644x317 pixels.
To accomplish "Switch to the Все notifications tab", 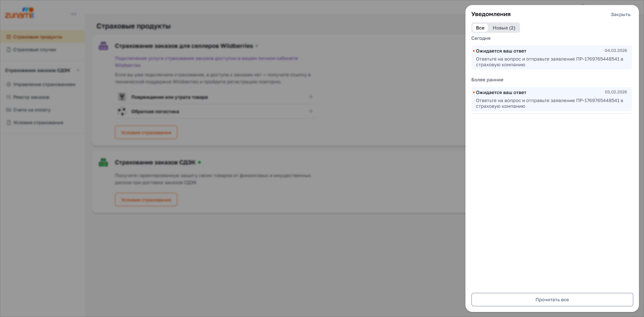I will click(480, 28).
